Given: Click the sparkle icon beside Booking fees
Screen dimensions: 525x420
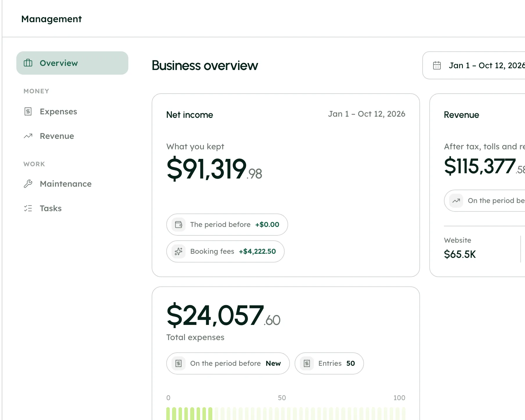Looking at the screenshot, I should click(x=178, y=251).
